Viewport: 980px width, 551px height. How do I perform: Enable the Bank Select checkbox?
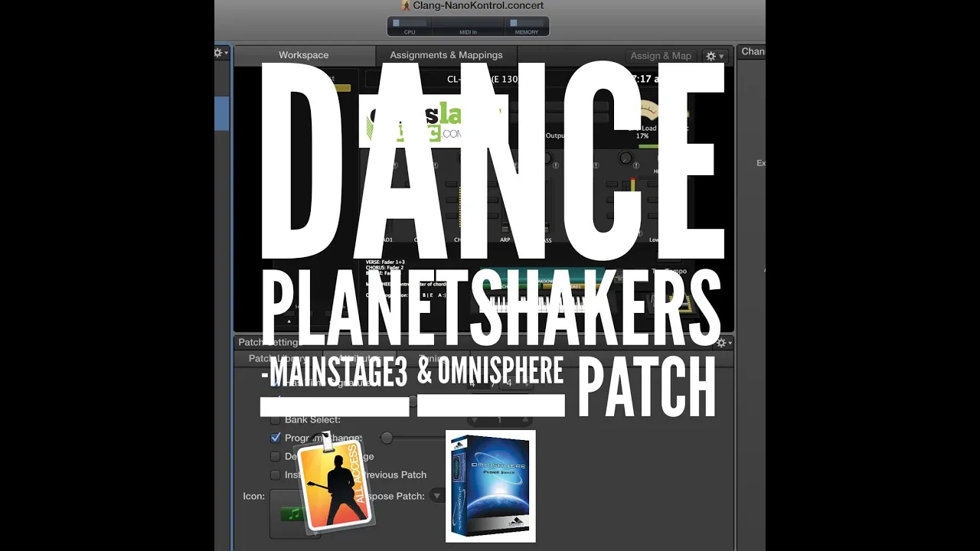tap(276, 419)
